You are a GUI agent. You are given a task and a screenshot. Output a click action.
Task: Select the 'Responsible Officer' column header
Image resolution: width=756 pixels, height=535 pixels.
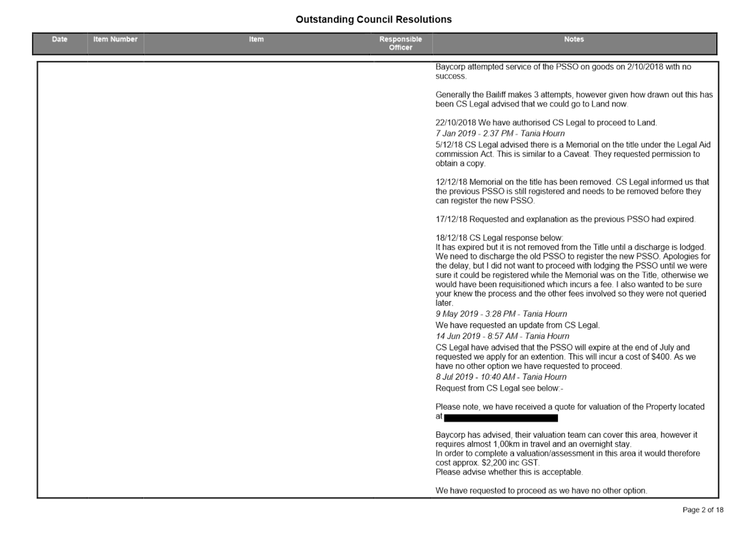(401, 44)
